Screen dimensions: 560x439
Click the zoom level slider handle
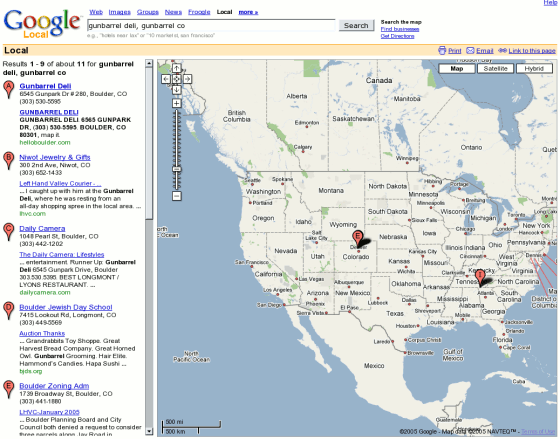pos(176,169)
